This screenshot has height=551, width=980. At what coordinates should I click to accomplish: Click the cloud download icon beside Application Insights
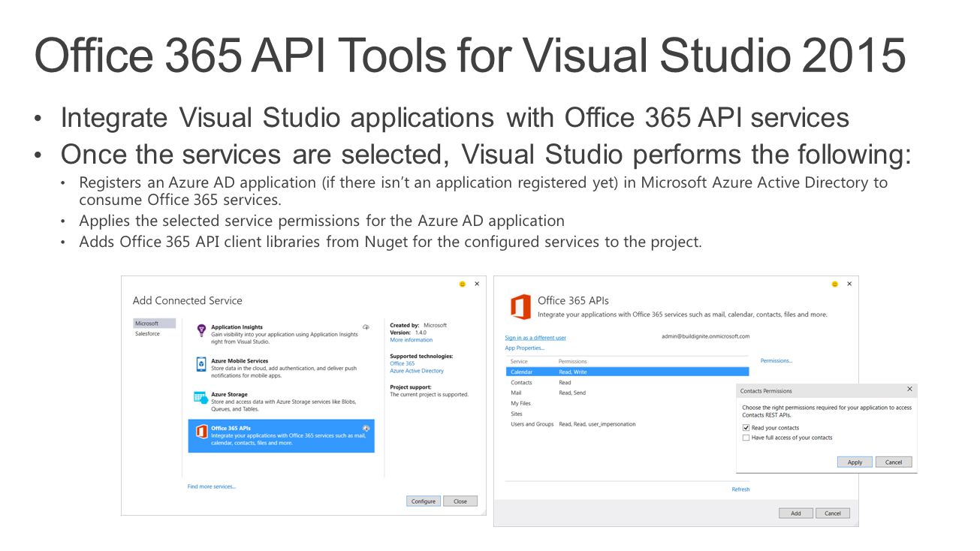366,327
